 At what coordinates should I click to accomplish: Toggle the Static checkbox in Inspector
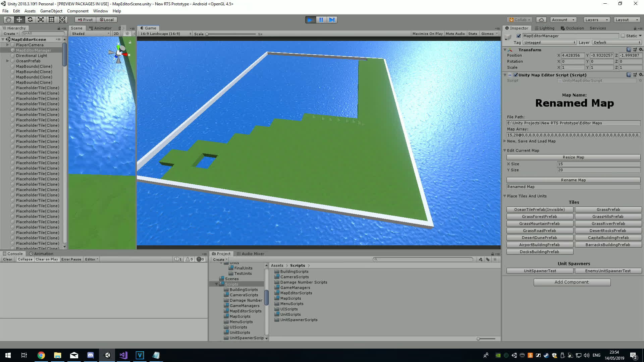pyautogui.click(x=623, y=36)
